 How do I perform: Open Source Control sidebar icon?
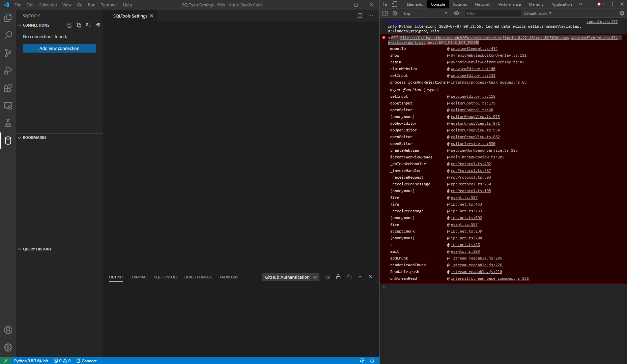point(8,53)
